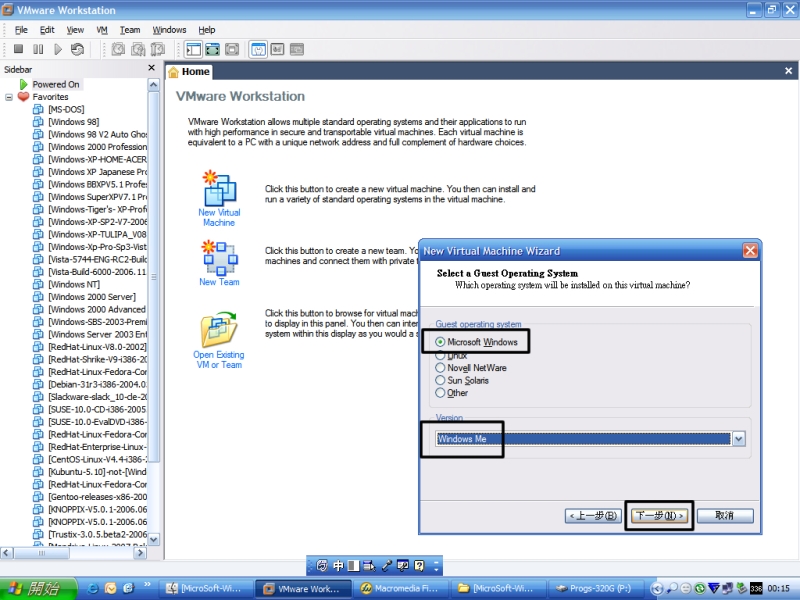Image resolution: width=800 pixels, height=600 pixels.
Task: Select the [MS-DOS] virtual machine
Action: point(66,109)
